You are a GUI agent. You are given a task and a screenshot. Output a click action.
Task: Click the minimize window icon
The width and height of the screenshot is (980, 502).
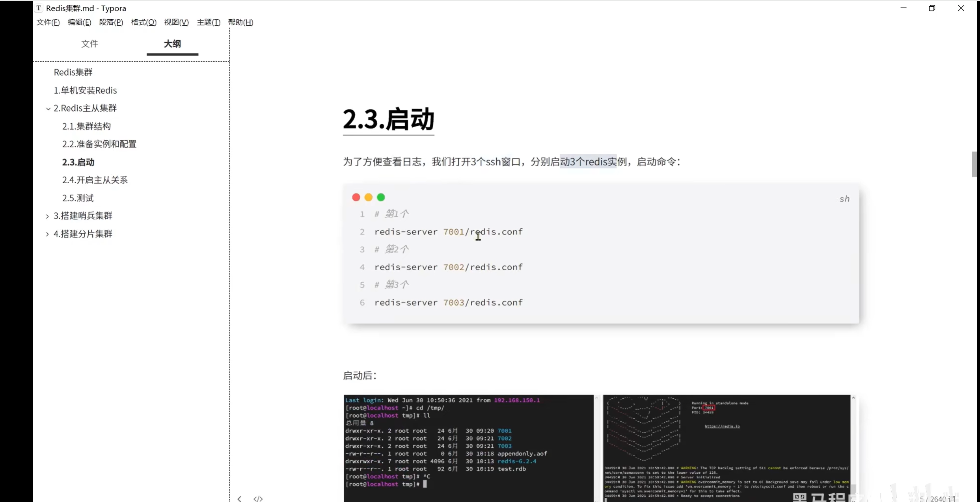click(x=904, y=8)
